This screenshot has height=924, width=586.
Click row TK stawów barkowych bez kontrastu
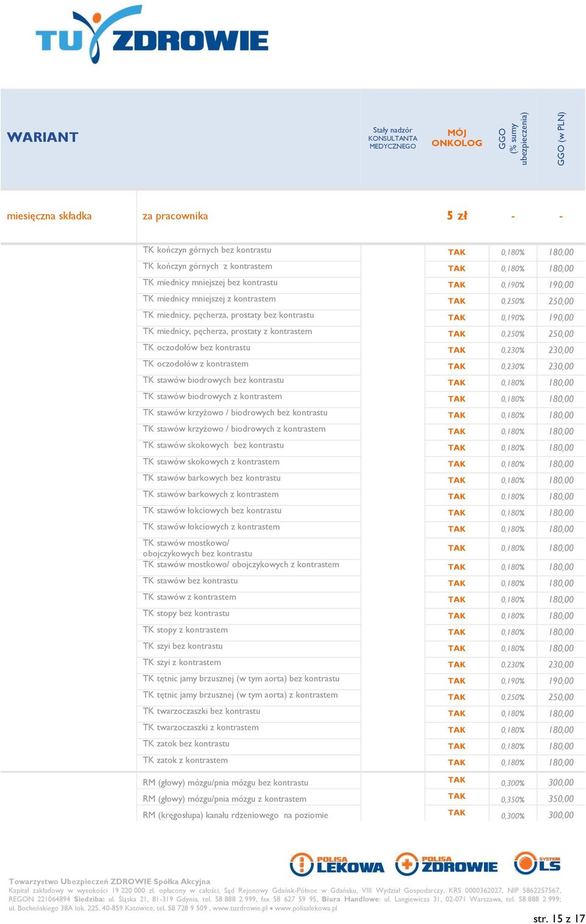click(212, 478)
